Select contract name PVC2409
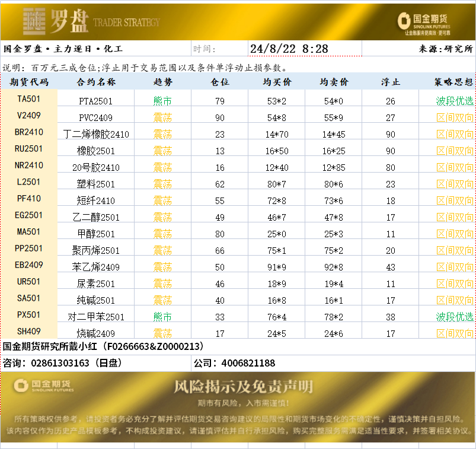Viewport: 476px width, 449px height. tap(96, 118)
